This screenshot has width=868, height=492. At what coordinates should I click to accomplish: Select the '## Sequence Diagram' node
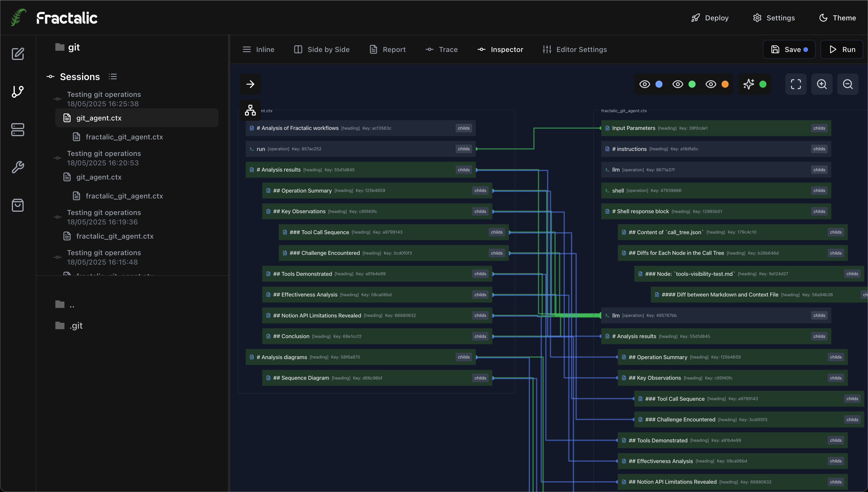377,378
